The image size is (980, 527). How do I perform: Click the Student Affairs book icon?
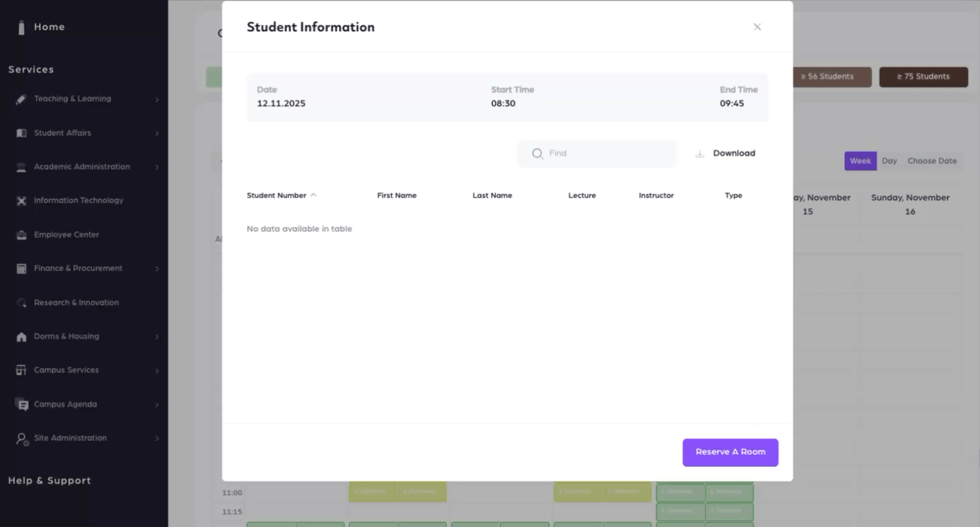click(x=21, y=133)
